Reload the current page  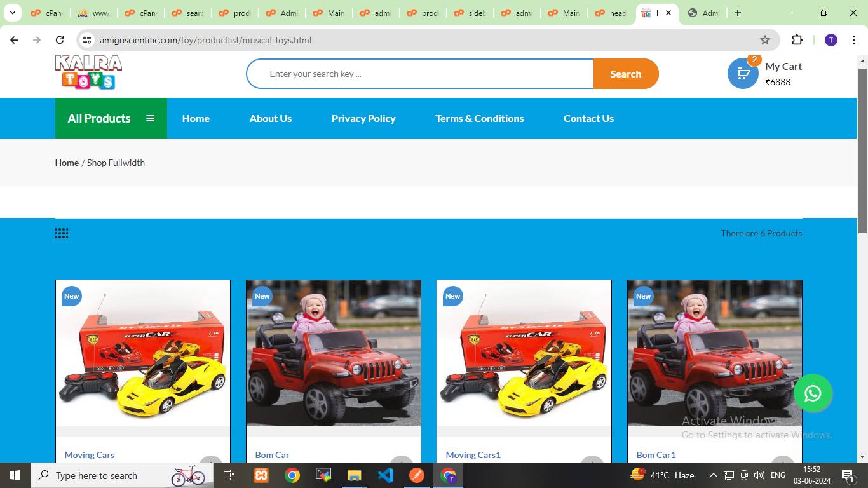(60, 40)
